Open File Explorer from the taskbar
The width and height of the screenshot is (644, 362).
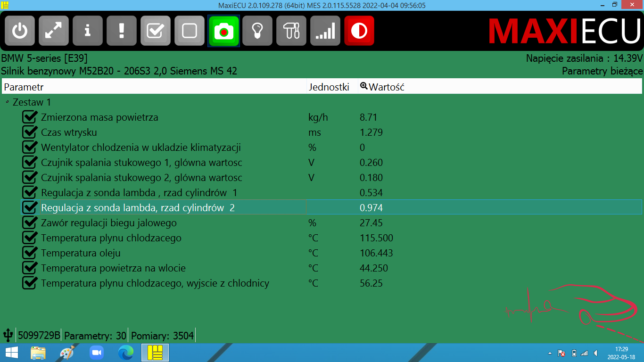[38, 353]
